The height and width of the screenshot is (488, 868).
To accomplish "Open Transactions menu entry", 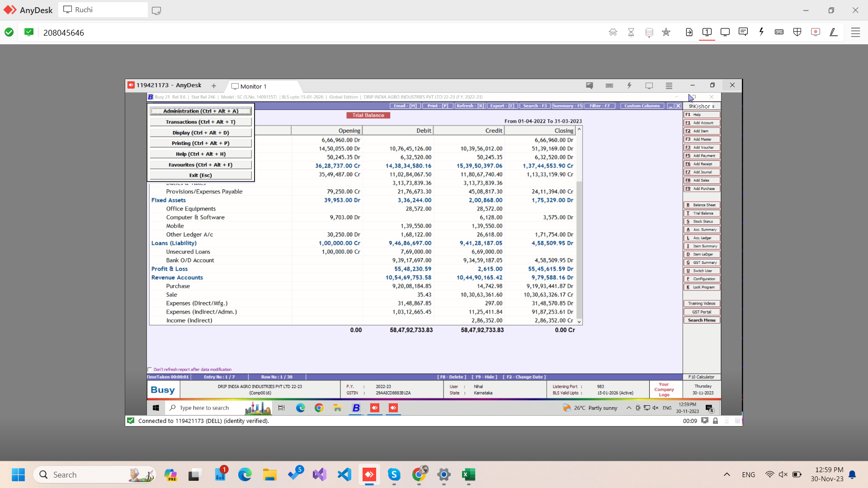I will 200,122.
